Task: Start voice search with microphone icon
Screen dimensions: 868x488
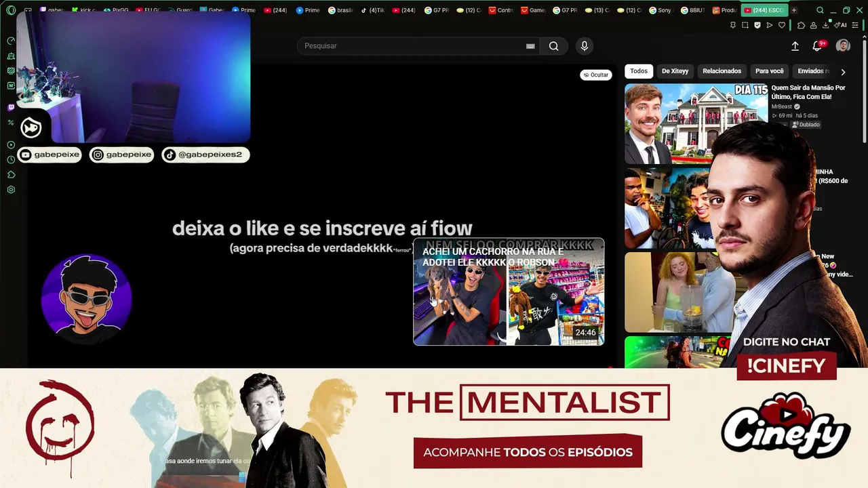Action: (x=585, y=46)
